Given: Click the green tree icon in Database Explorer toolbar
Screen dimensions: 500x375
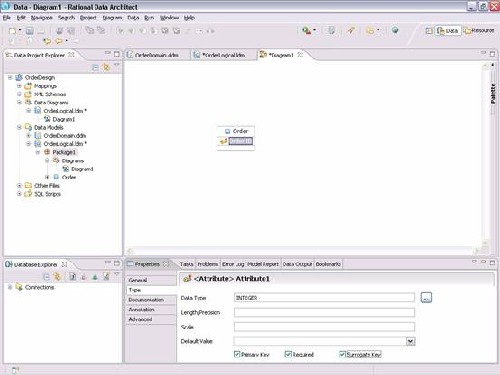Looking at the screenshot, I should pyautogui.click(x=95, y=277).
